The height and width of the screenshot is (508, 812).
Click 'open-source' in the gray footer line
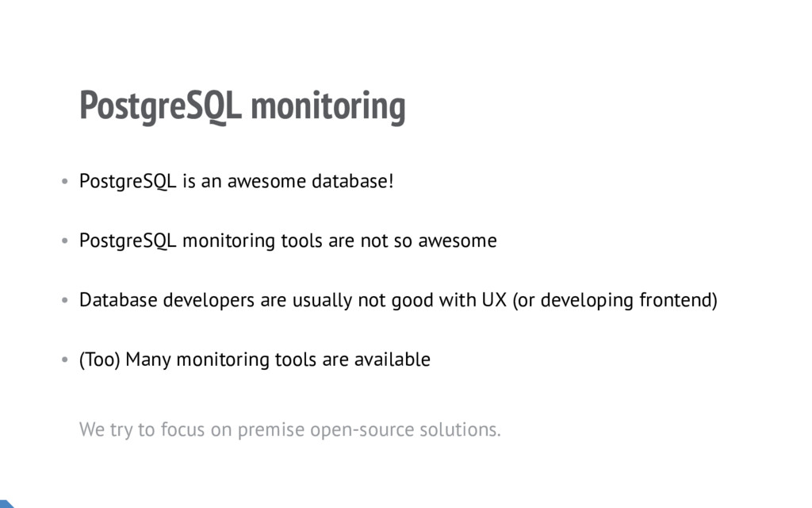(350, 430)
